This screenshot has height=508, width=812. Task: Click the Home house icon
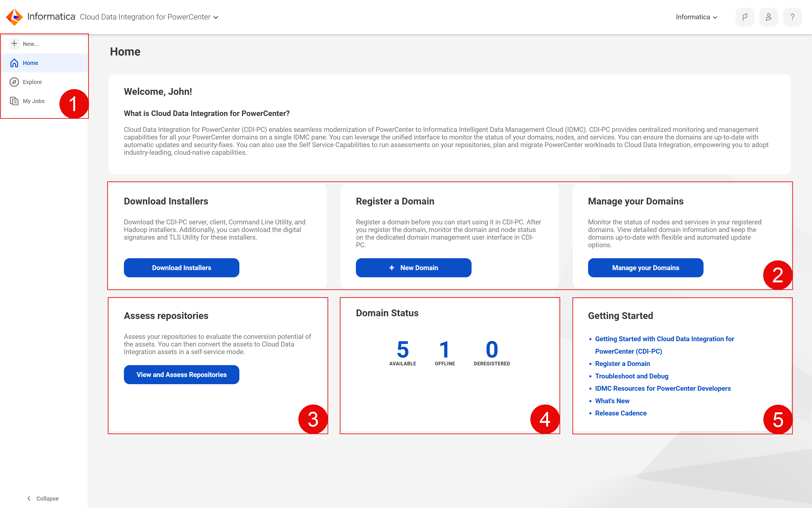[x=14, y=63]
